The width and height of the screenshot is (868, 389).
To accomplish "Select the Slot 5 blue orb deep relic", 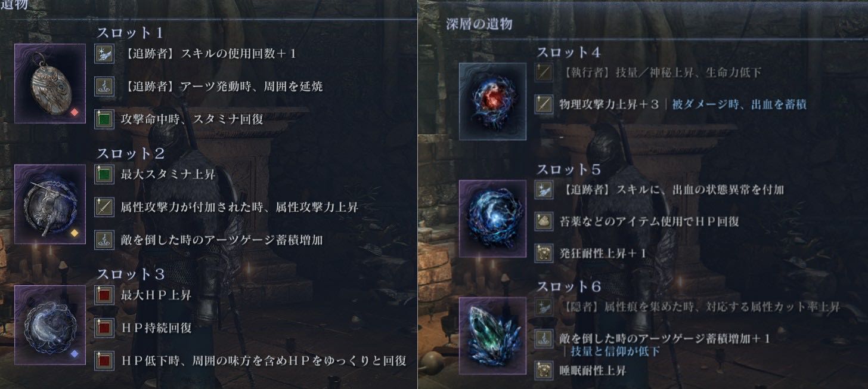I will tap(493, 219).
